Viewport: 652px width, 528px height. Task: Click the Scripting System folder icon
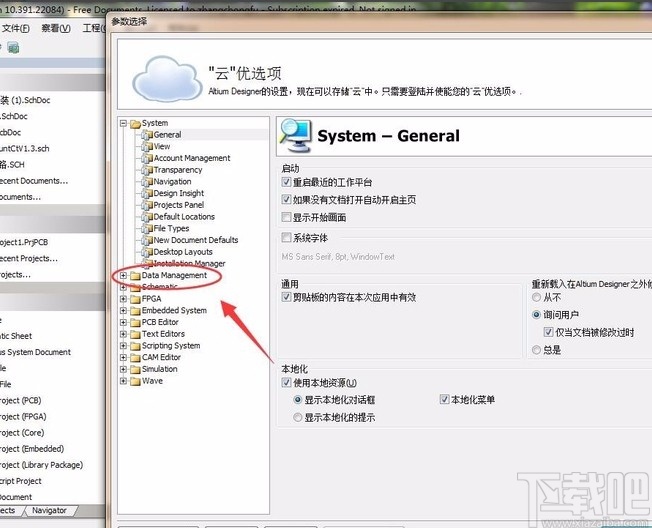click(x=135, y=346)
